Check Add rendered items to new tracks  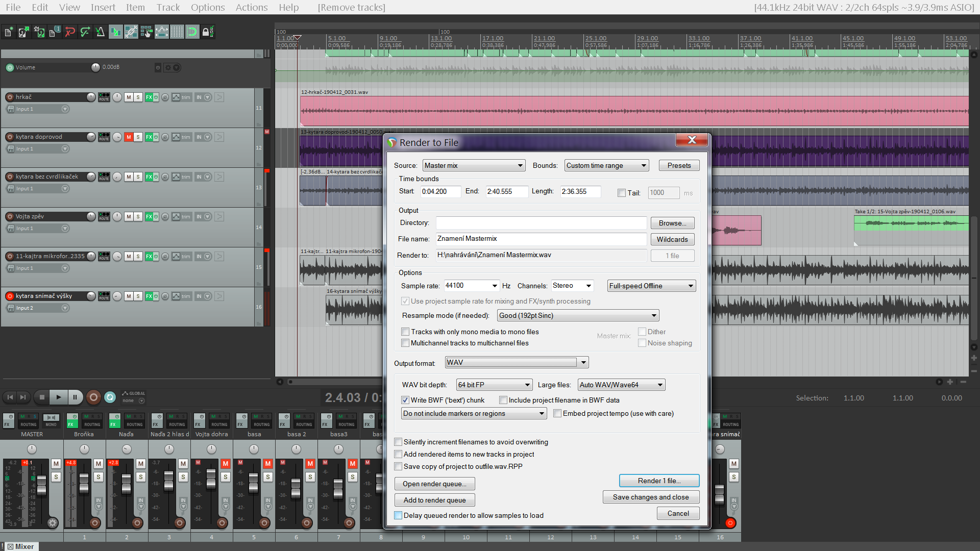pos(398,454)
